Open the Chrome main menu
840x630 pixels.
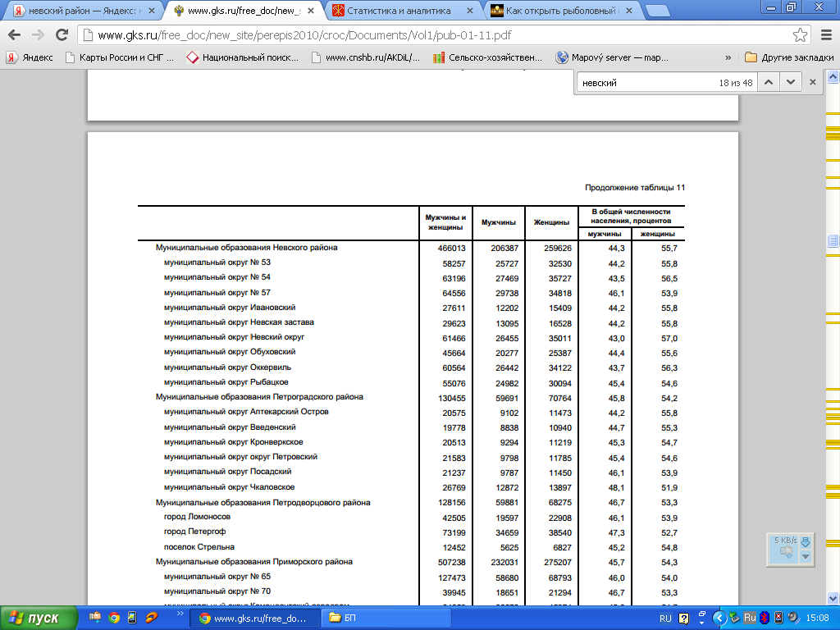pyautogui.click(x=826, y=35)
